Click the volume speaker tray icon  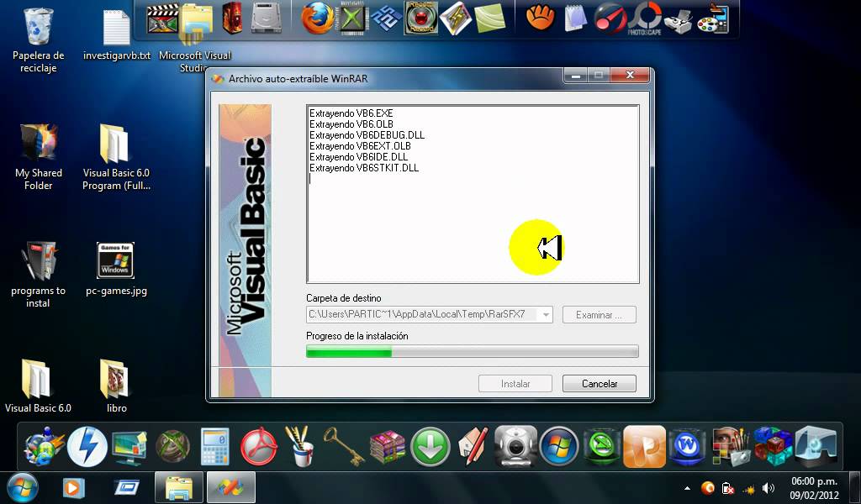769,487
